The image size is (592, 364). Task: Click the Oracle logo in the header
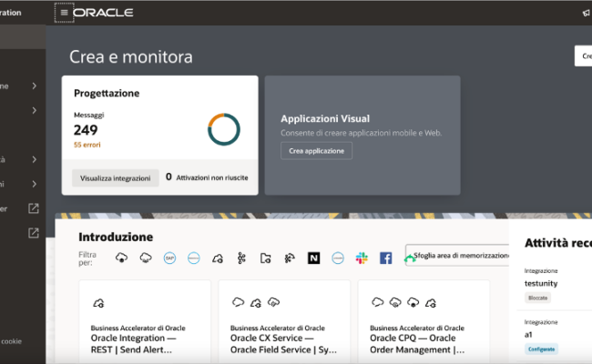(x=103, y=13)
